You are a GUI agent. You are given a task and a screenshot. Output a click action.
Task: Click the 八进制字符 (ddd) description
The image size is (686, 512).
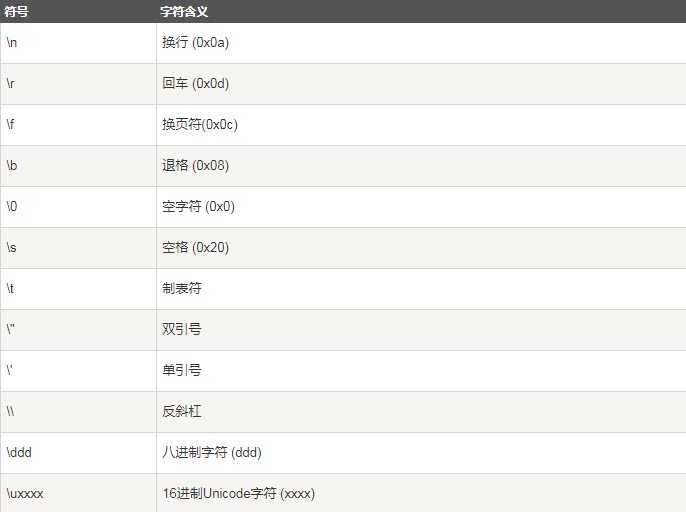coord(212,452)
